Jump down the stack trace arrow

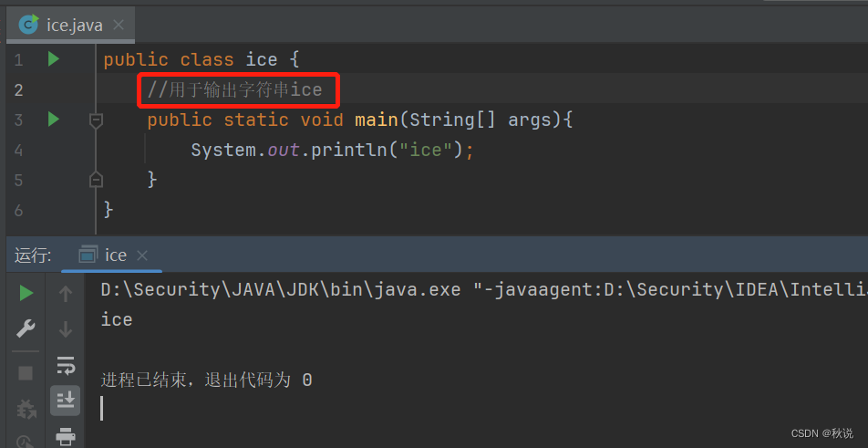click(66, 329)
